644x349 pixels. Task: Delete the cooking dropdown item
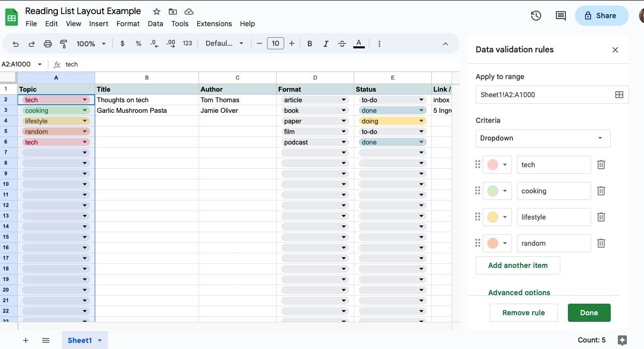pos(601,191)
